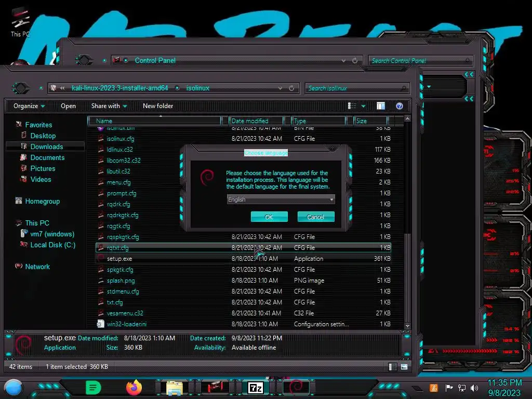Select the rqspkgtk.cfg file

coord(123,237)
